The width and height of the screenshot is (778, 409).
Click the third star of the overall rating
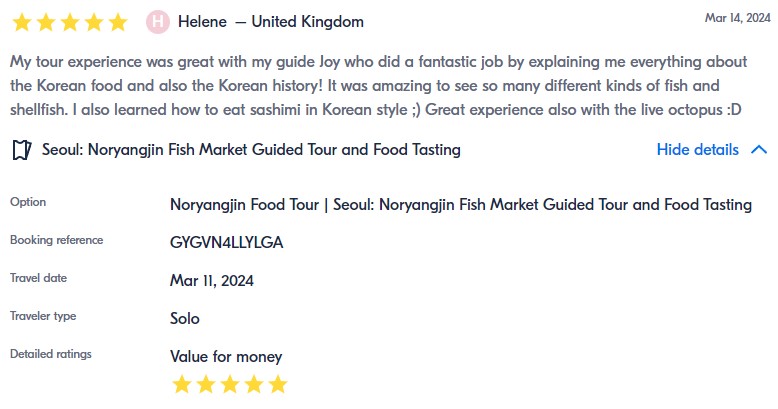69,21
